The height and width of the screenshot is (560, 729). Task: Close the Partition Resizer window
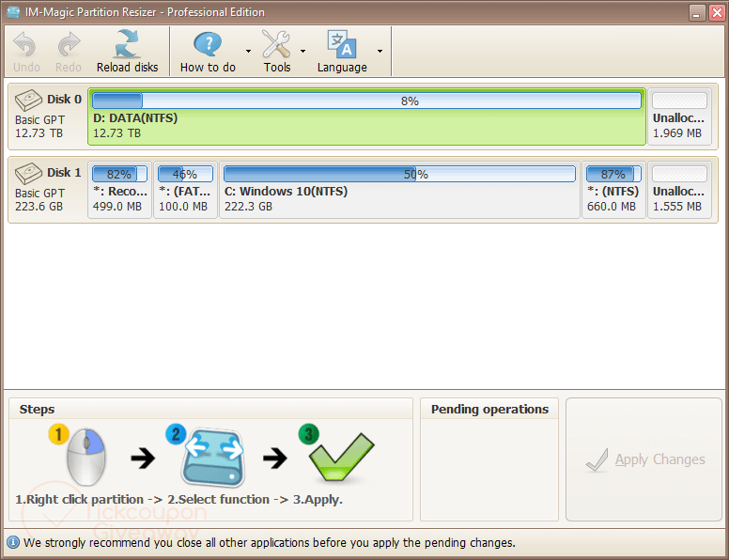(717, 13)
